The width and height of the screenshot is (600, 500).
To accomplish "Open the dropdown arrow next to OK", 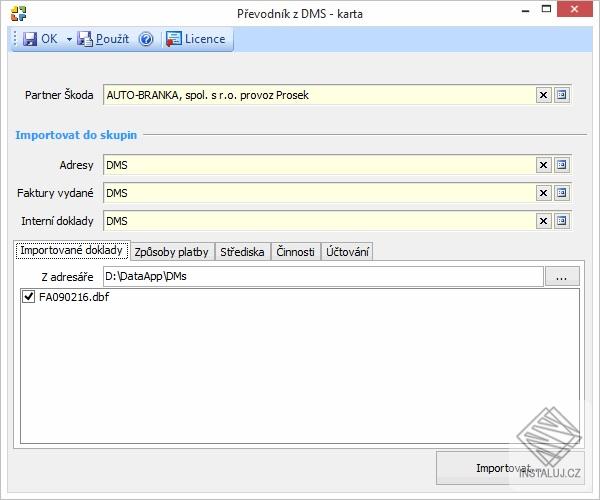I will click(69, 39).
